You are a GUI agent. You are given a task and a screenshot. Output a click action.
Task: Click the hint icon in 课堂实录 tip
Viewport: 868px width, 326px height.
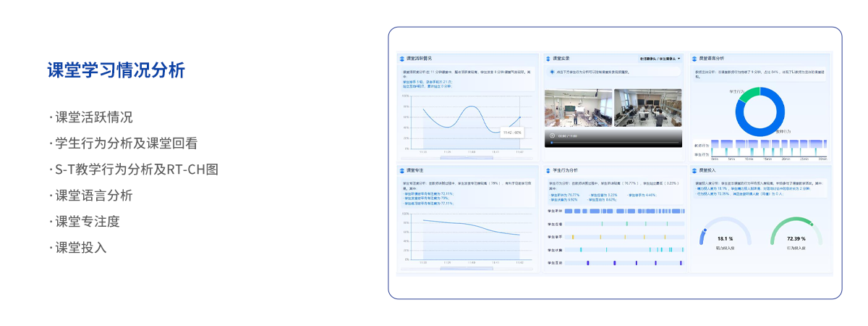click(552, 72)
